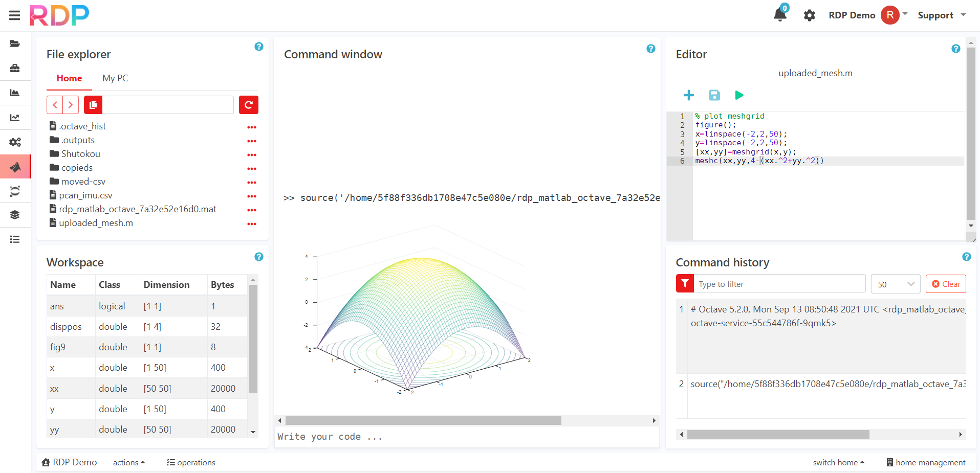Open the list icon in sidebar

pos(15,239)
